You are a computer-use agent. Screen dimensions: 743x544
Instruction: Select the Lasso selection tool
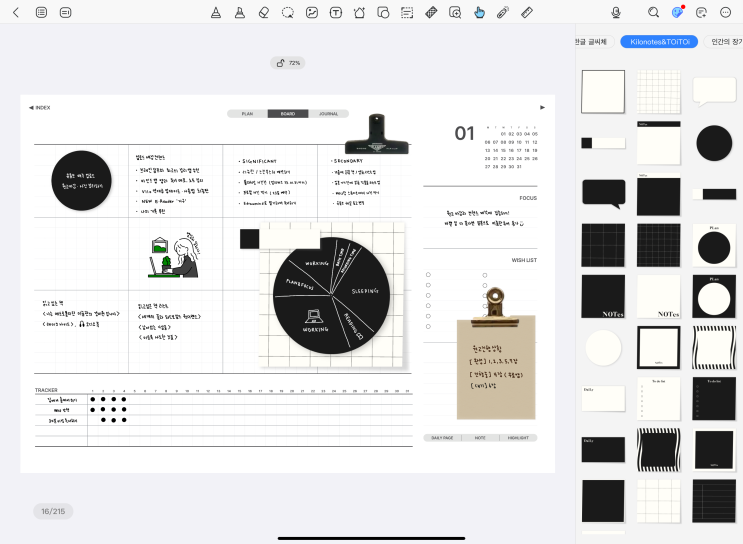[x=288, y=13]
